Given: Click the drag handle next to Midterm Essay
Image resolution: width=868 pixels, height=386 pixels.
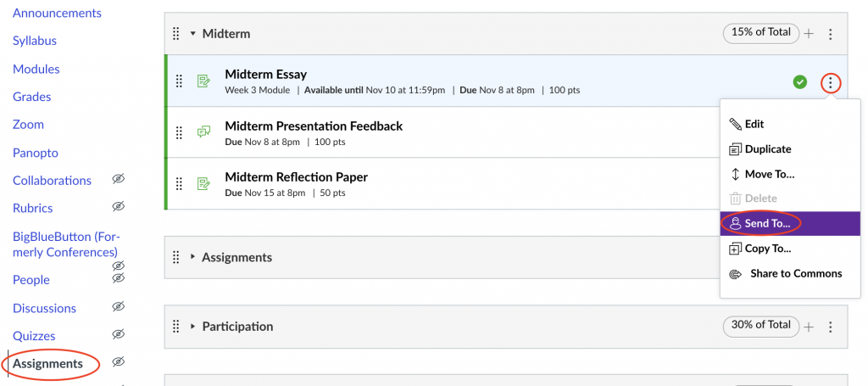Looking at the screenshot, I should pos(179,81).
